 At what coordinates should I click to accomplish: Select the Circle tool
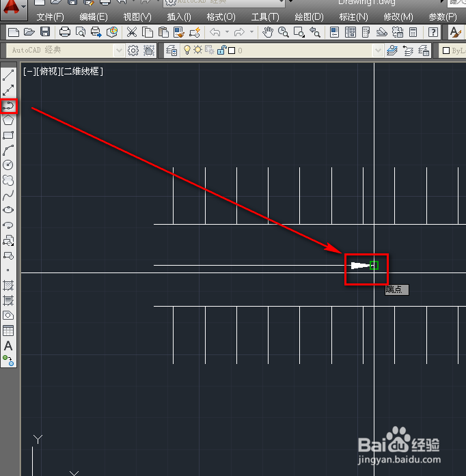pyautogui.click(x=8, y=165)
